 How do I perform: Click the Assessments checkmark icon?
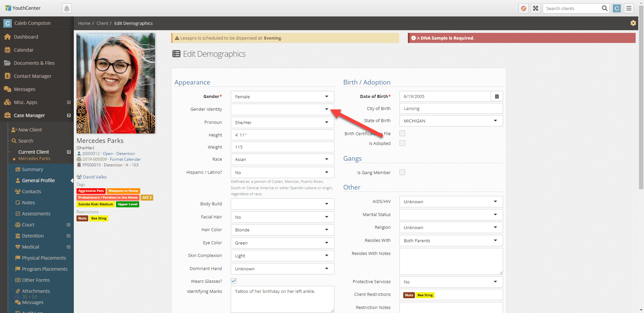tap(18, 214)
